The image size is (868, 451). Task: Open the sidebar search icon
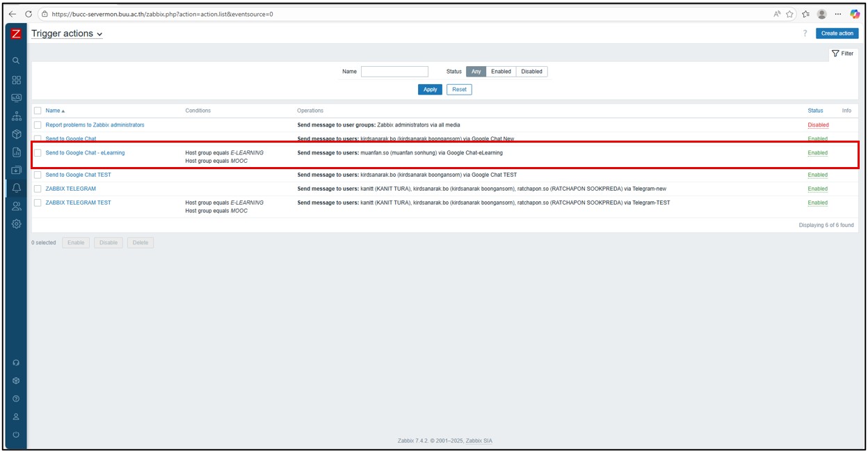(x=16, y=61)
